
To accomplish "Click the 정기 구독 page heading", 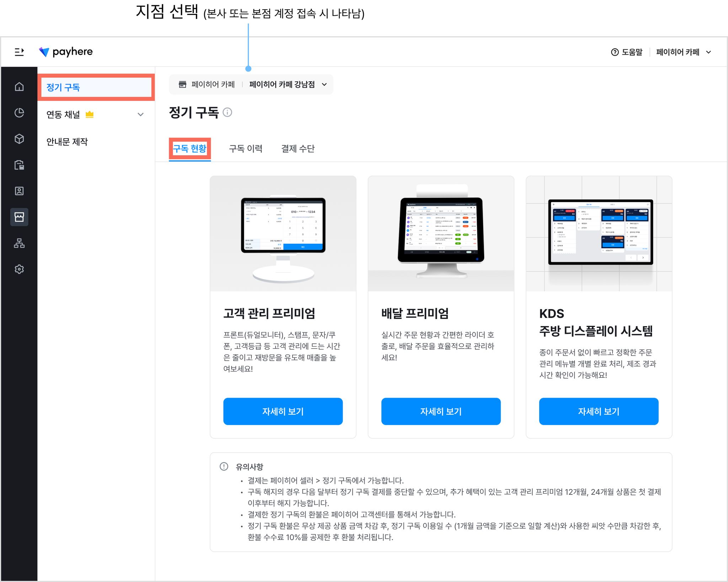I will [x=194, y=112].
